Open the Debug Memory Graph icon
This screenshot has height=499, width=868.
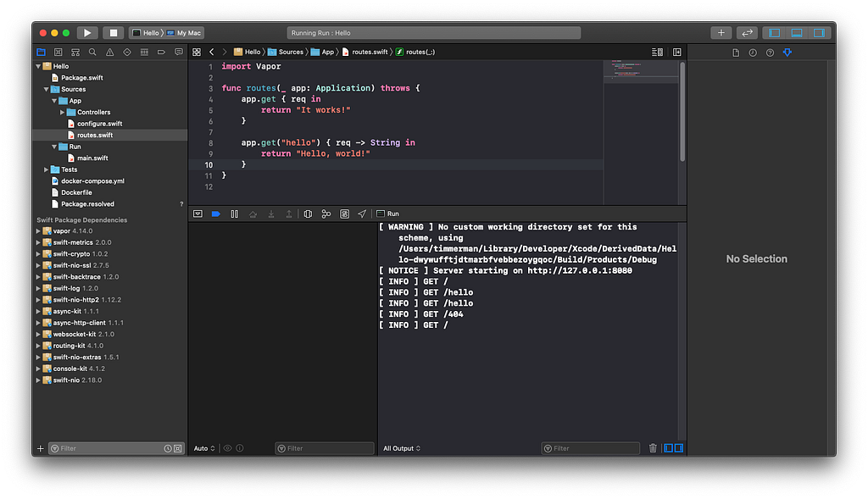coord(326,214)
